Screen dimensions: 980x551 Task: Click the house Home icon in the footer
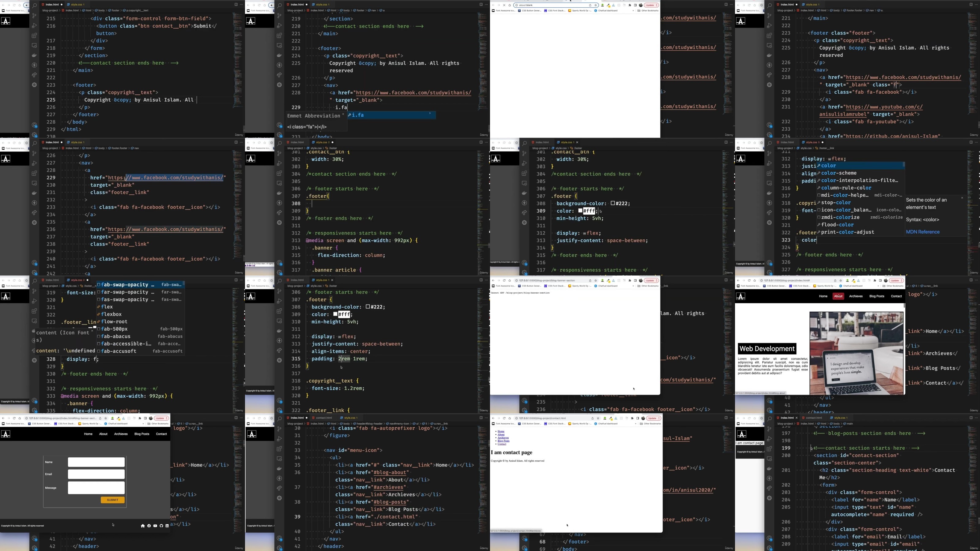pyautogui.click(x=143, y=526)
